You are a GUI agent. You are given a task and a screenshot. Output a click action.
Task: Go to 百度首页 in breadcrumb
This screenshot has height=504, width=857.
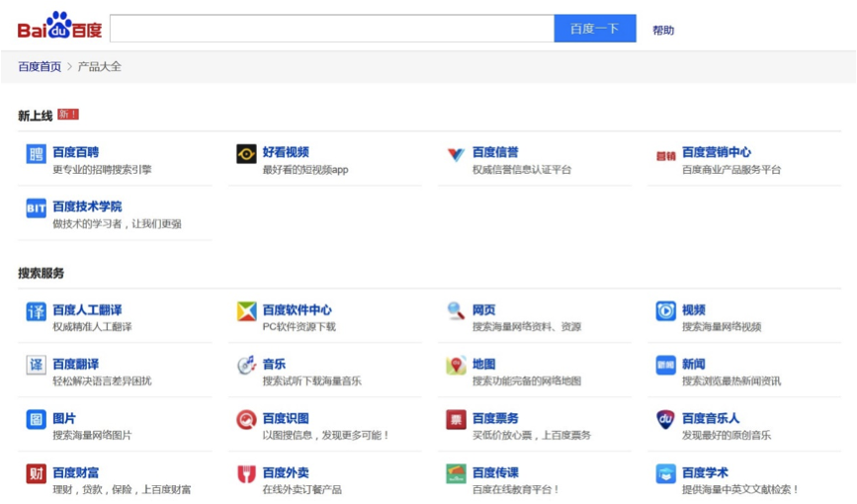coord(40,66)
